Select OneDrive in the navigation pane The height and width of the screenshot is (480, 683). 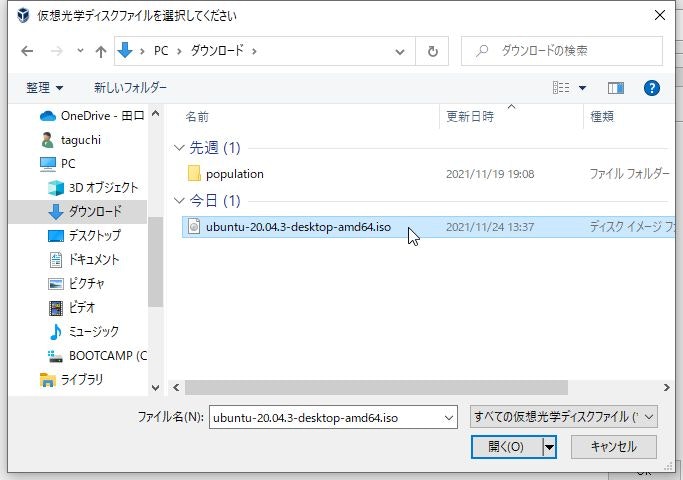click(x=91, y=116)
